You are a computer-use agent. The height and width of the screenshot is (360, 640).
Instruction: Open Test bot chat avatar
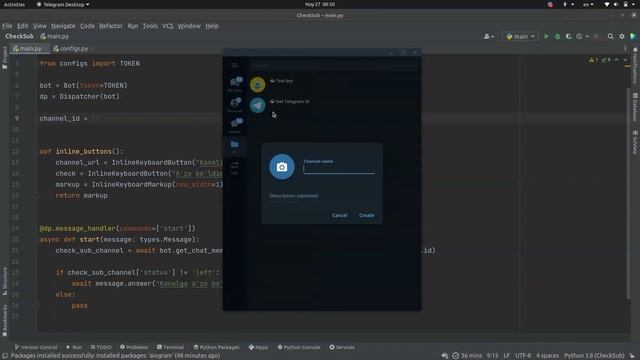coord(258,84)
